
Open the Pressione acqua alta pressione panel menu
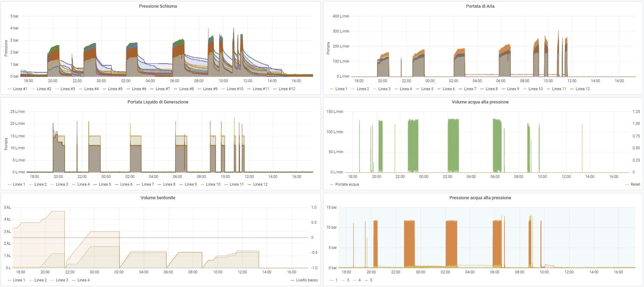480,198
